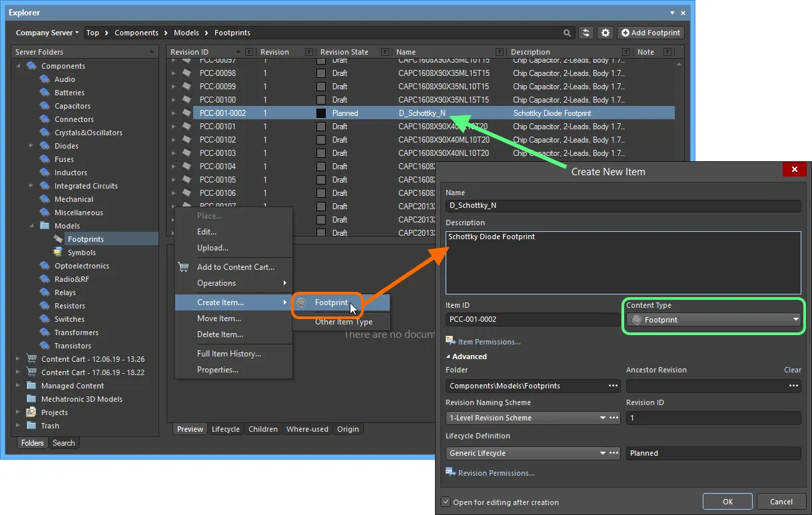Screen dimensions: 812x515
Task: Click Draft state swatch of PCC-00100
Action: (x=321, y=100)
